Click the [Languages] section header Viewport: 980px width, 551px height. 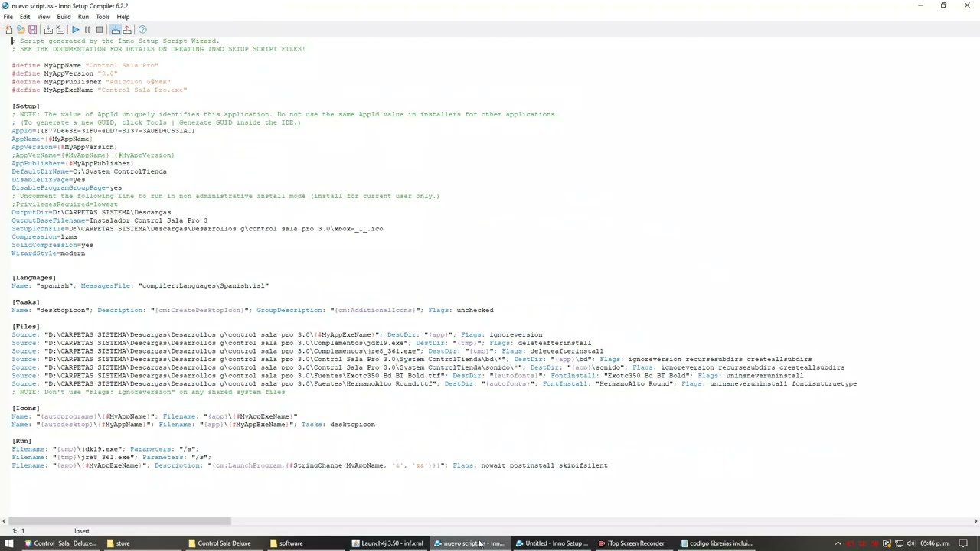(34, 278)
